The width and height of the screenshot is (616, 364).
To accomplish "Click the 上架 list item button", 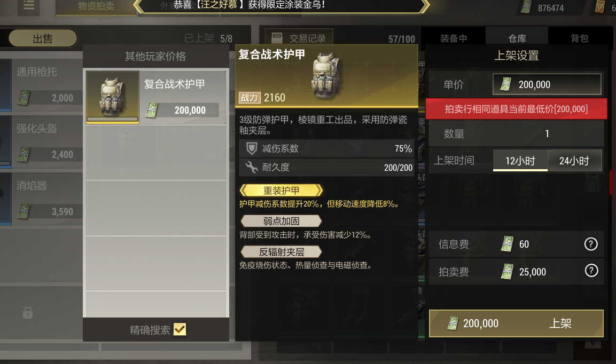I will pos(516,323).
